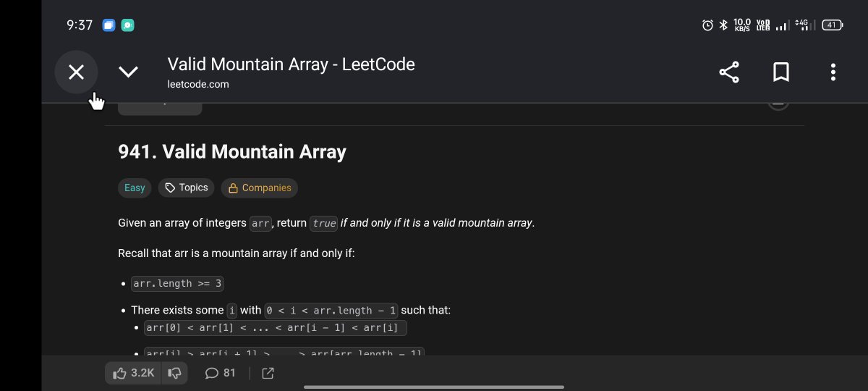Select heading 941. Valid Mountain Array
The height and width of the screenshot is (391, 868).
point(232,151)
